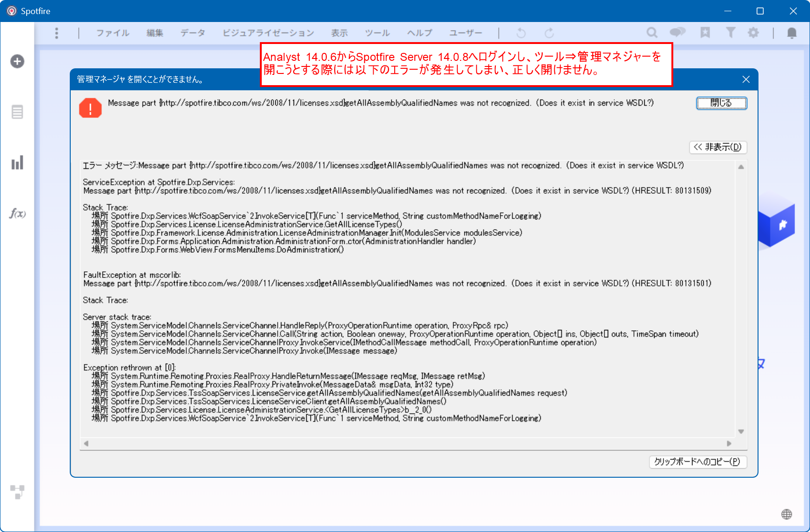The width and height of the screenshot is (810, 532).
Task: Click the globe icon at bottom right
Action: (x=787, y=514)
